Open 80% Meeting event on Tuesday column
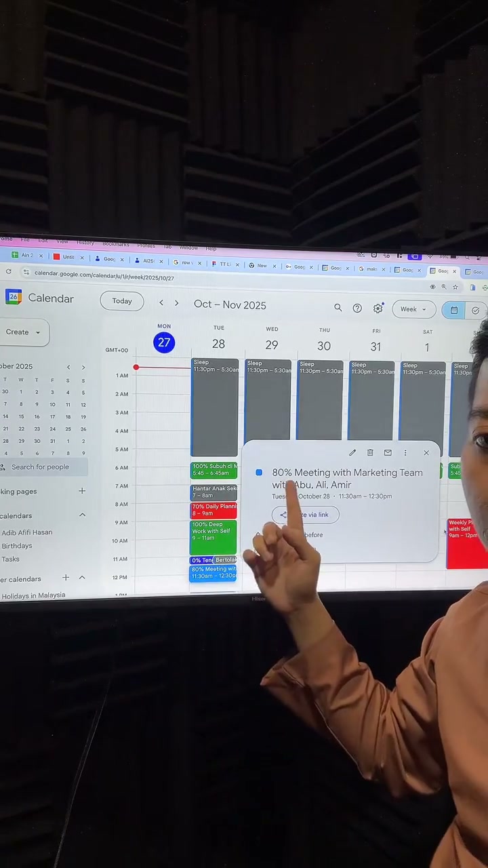Viewport: 488px width, 868px height. point(213,573)
